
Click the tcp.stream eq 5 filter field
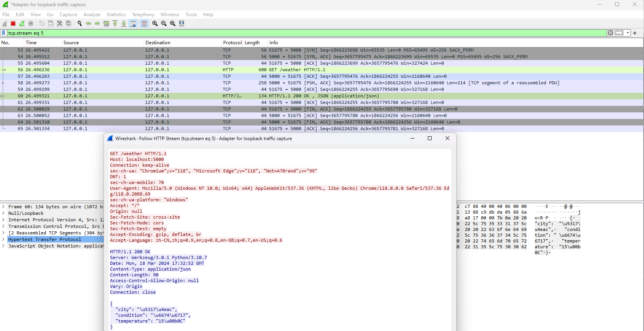[307, 33]
